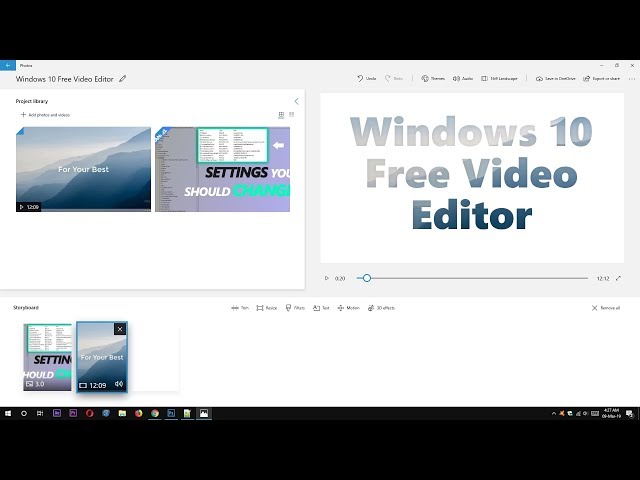Expand preview to full screen

click(618, 278)
